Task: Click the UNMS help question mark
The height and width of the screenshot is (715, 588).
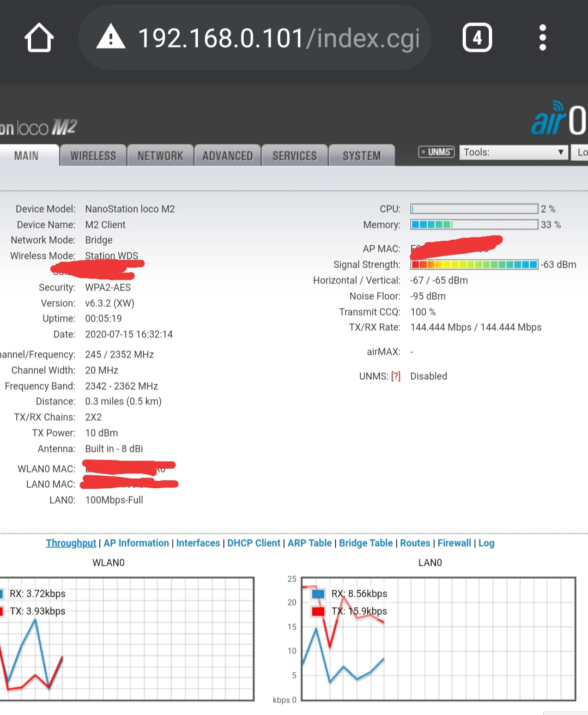Action: pyautogui.click(x=396, y=376)
